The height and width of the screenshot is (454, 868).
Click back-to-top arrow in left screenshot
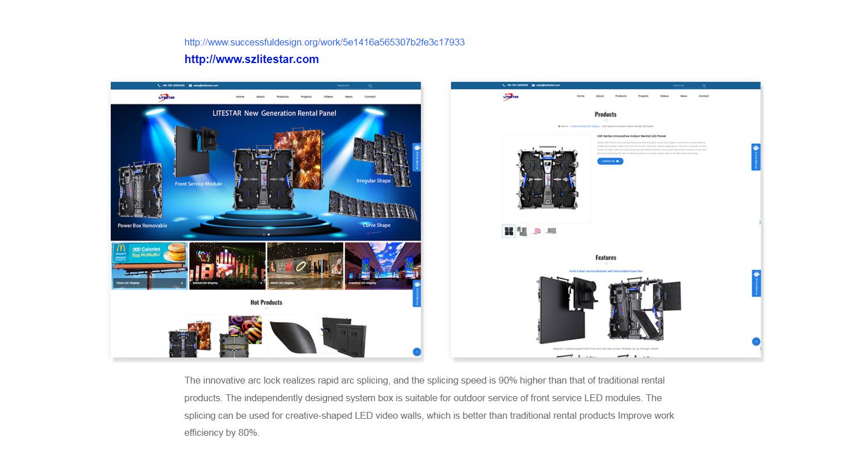(416, 352)
